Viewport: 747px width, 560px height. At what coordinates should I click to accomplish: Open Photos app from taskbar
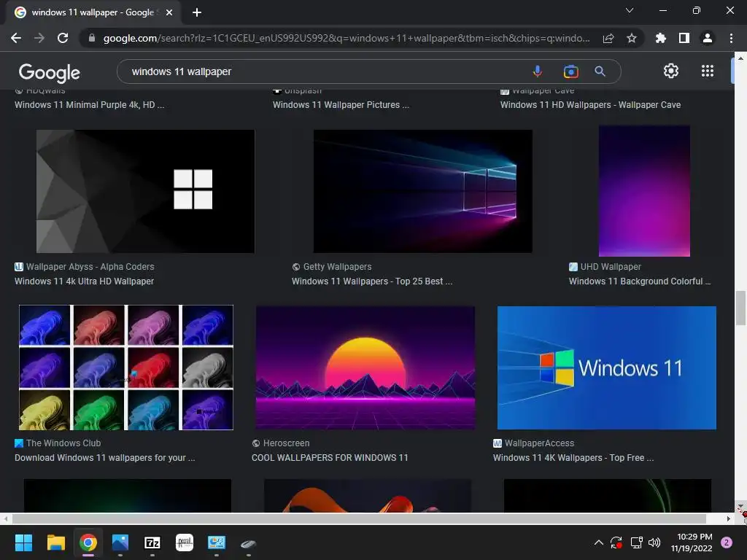point(120,542)
